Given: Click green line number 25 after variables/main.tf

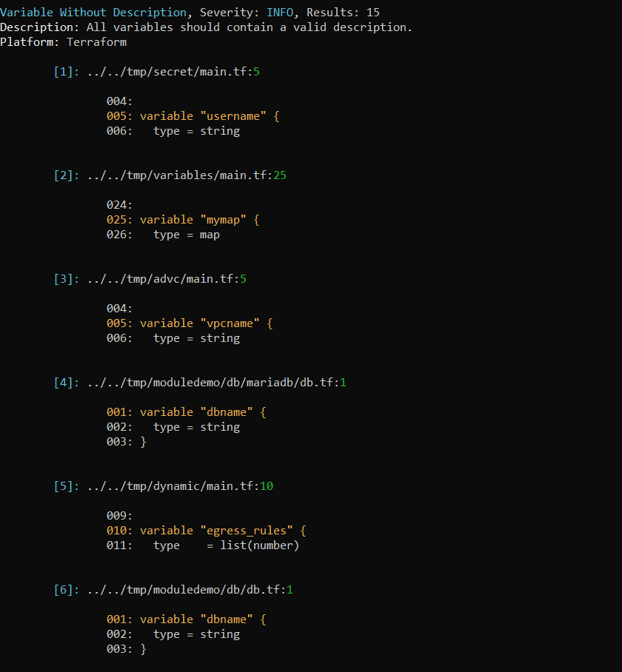Looking at the screenshot, I should 280,175.
